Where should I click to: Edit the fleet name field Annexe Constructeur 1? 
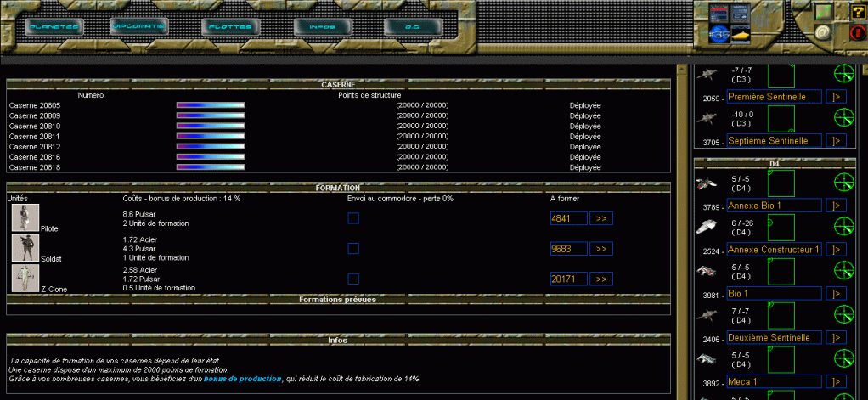774,250
